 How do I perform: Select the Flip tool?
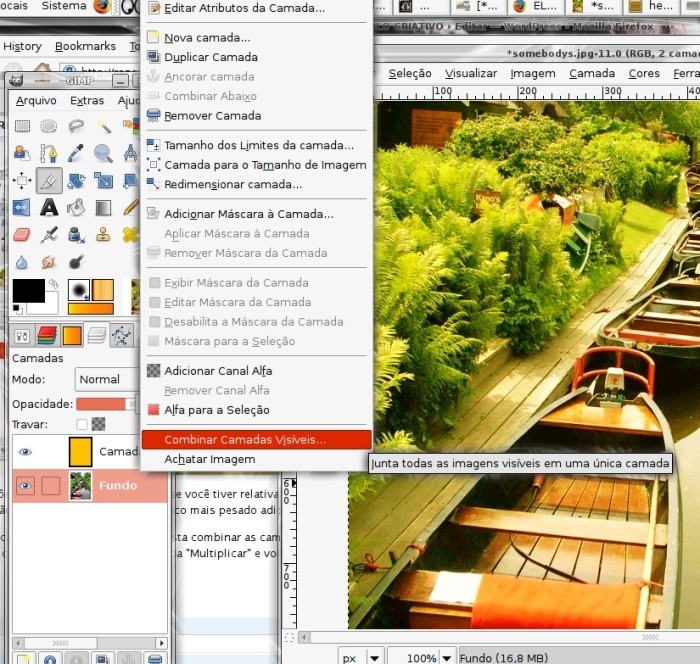click(x=22, y=208)
